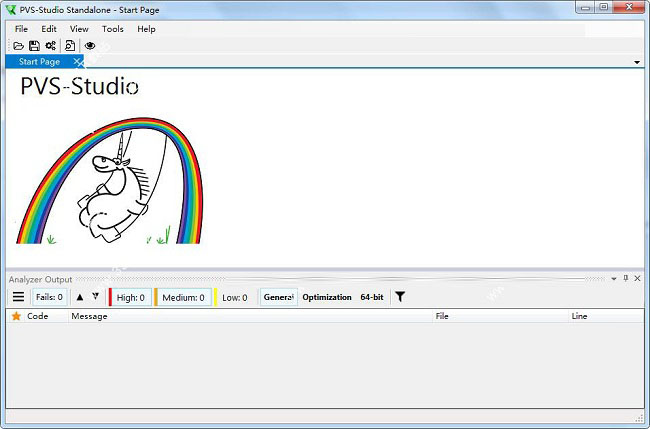Open the Analyzer Output hamburger menu
Viewport: 650px width, 429px height.
point(18,297)
